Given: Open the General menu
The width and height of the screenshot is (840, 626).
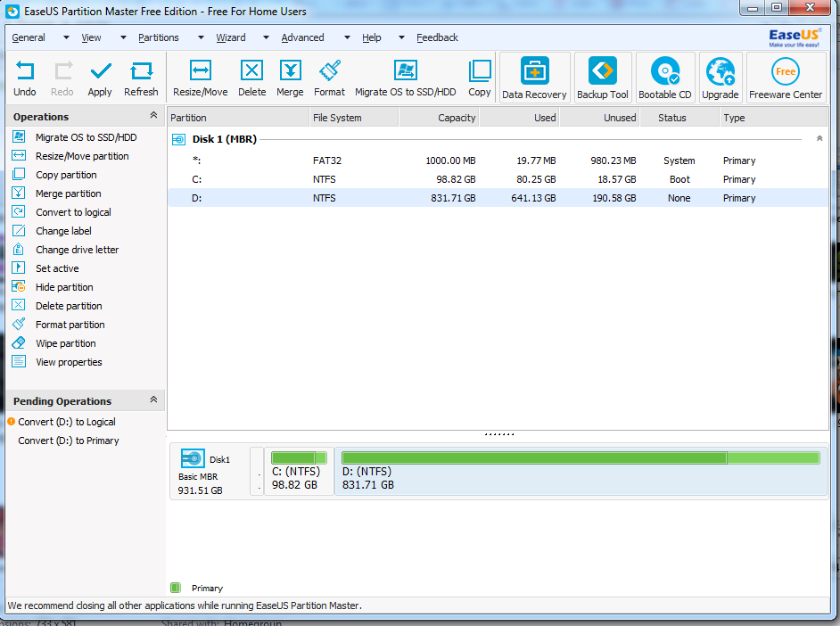Looking at the screenshot, I should 29,37.
